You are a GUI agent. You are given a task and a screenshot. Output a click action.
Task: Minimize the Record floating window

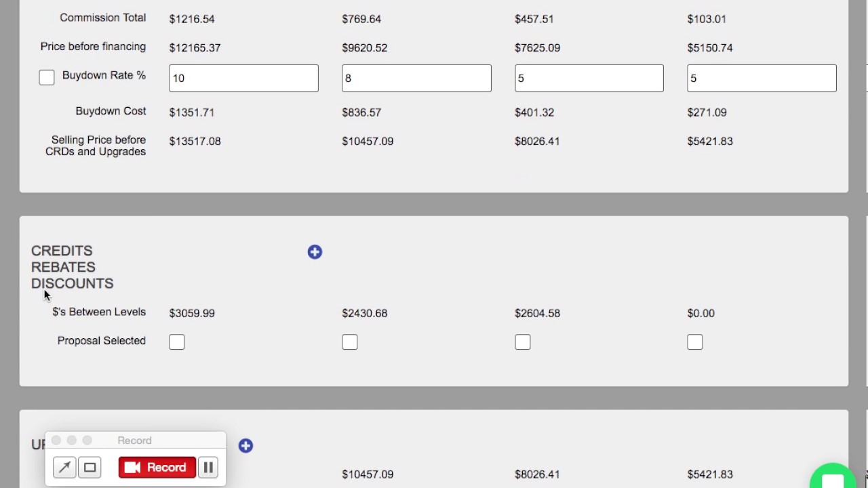click(72, 441)
